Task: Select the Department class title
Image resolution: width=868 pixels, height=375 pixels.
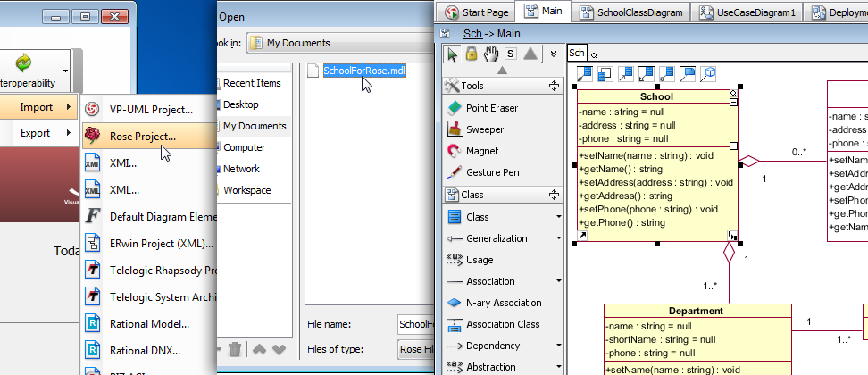Action: (696, 311)
